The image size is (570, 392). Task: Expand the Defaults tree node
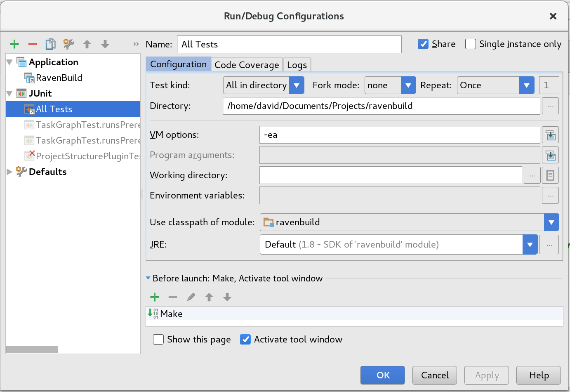click(9, 172)
